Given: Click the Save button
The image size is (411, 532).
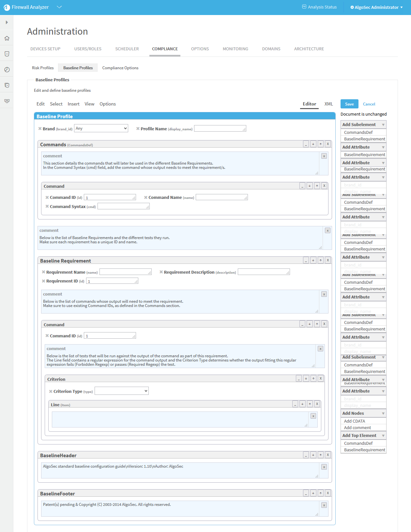Looking at the screenshot, I should coord(349,104).
